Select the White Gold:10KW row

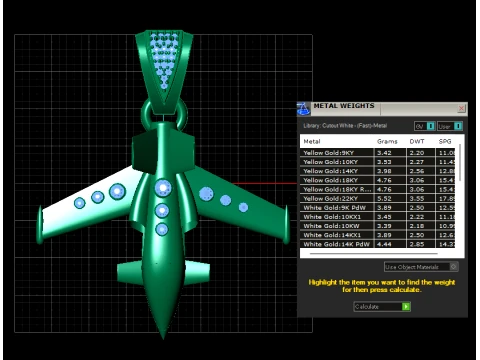click(378, 226)
